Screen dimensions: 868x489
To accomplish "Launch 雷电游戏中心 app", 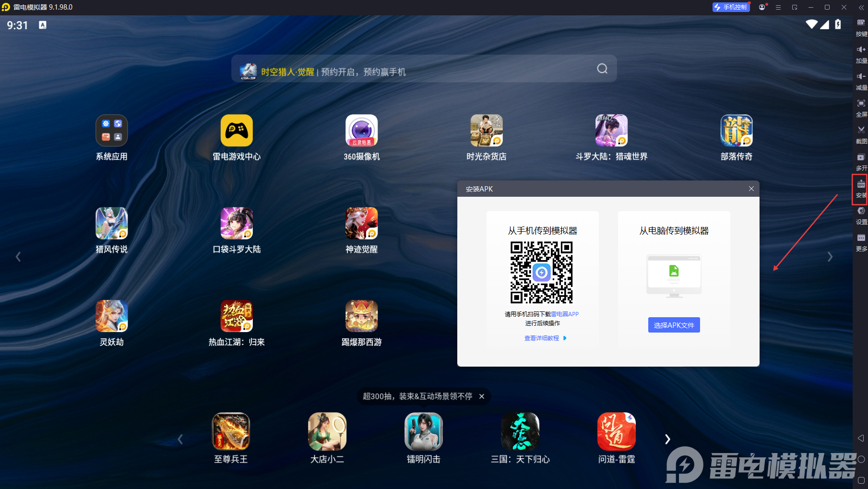I will coord(237,131).
